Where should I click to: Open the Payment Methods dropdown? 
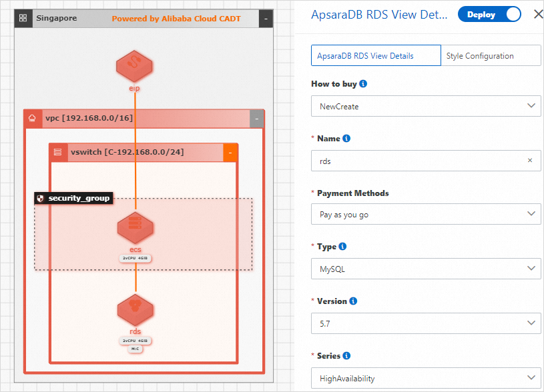click(x=426, y=214)
